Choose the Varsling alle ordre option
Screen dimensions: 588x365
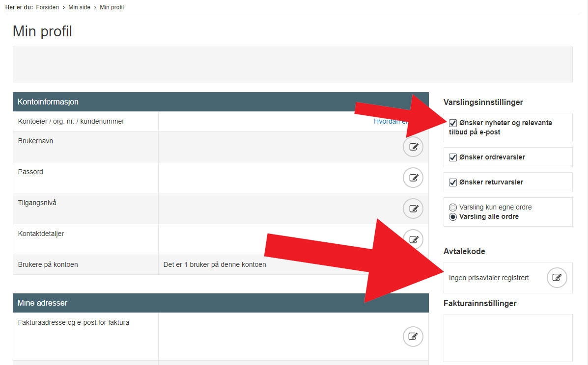pyautogui.click(x=453, y=217)
